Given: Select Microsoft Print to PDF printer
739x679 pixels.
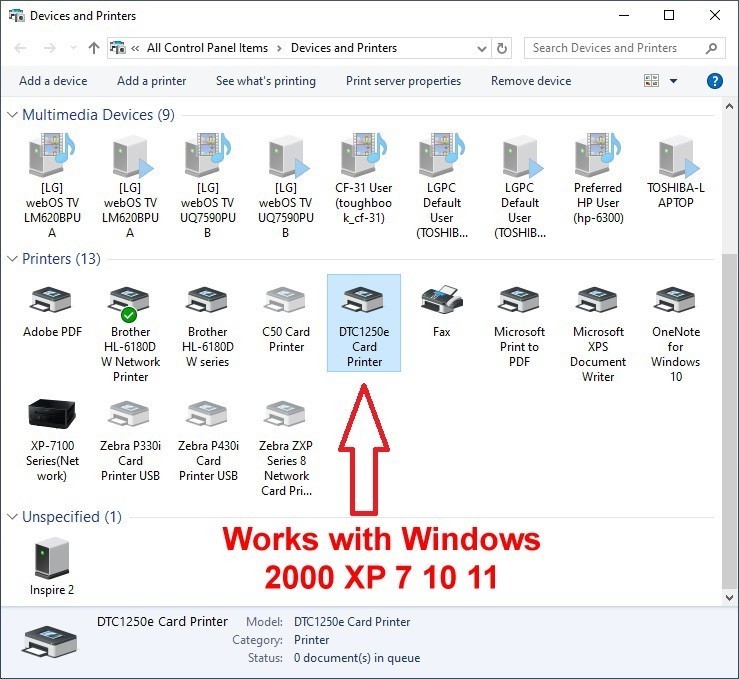Looking at the screenshot, I should pos(519,300).
